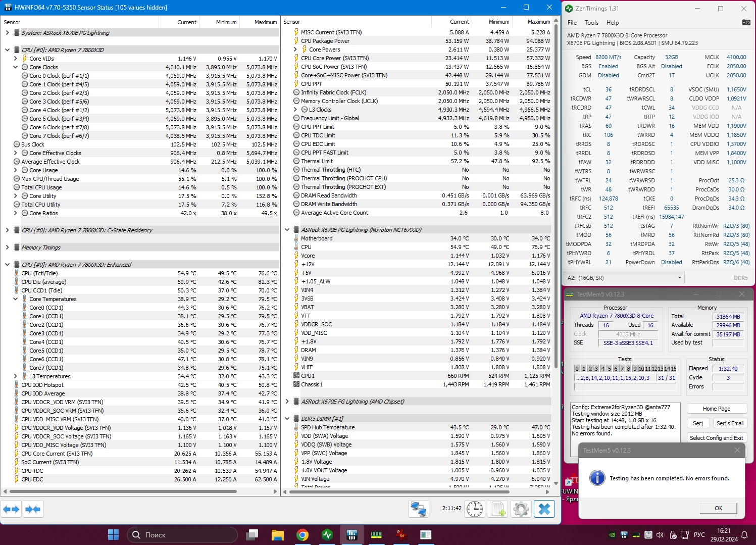This screenshot has width=756, height=545.
Task: Expand the Core Effective Clocks node
Action: tap(15, 153)
